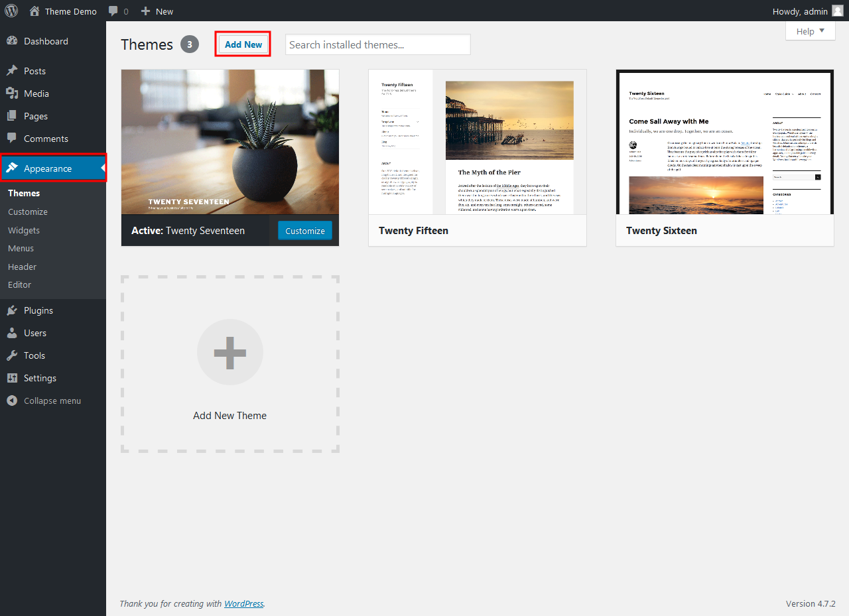
Task: Focus the Search installed themes field
Action: click(x=377, y=44)
